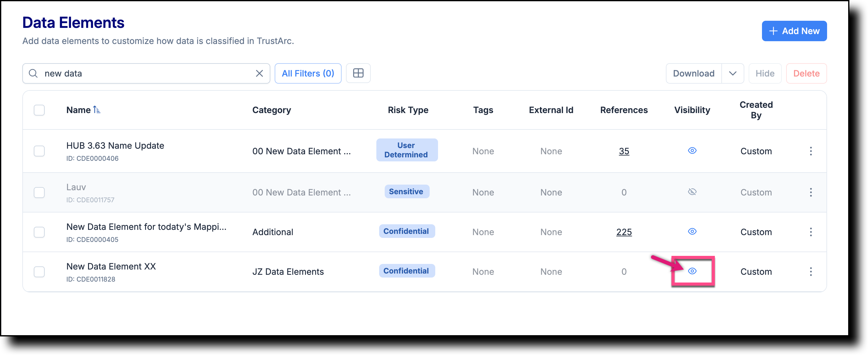Toggle visibility eye for HUB 3.63 Name Update
The height and width of the screenshot is (355, 868).
click(x=692, y=151)
